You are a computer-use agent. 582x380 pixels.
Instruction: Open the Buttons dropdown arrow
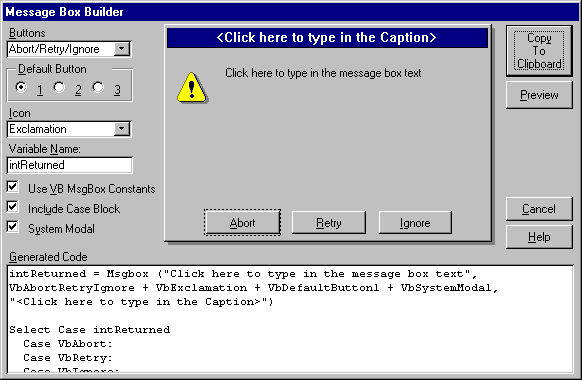tap(121, 49)
